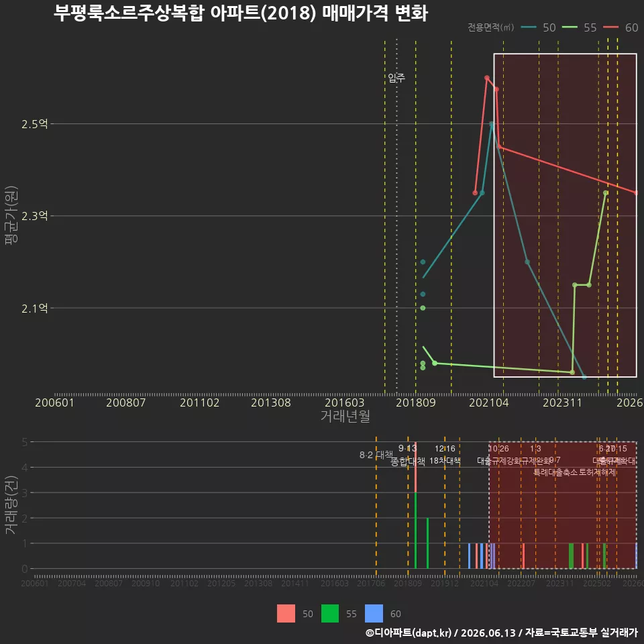The height and width of the screenshot is (644, 644).
Task: Click the tall stacked volume bar at 201809
Action: point(416,505)
